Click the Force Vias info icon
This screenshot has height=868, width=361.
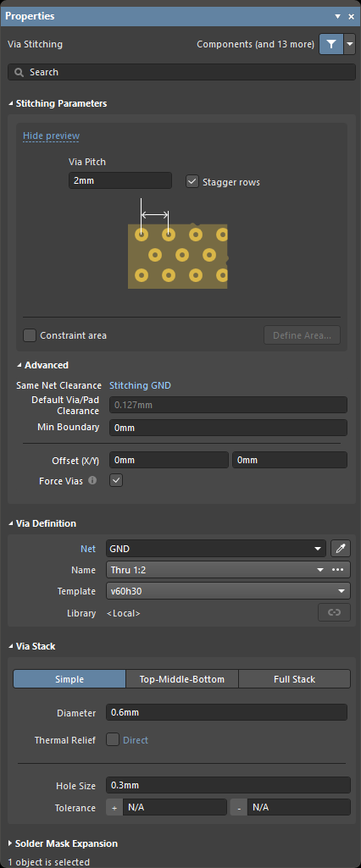92,480
